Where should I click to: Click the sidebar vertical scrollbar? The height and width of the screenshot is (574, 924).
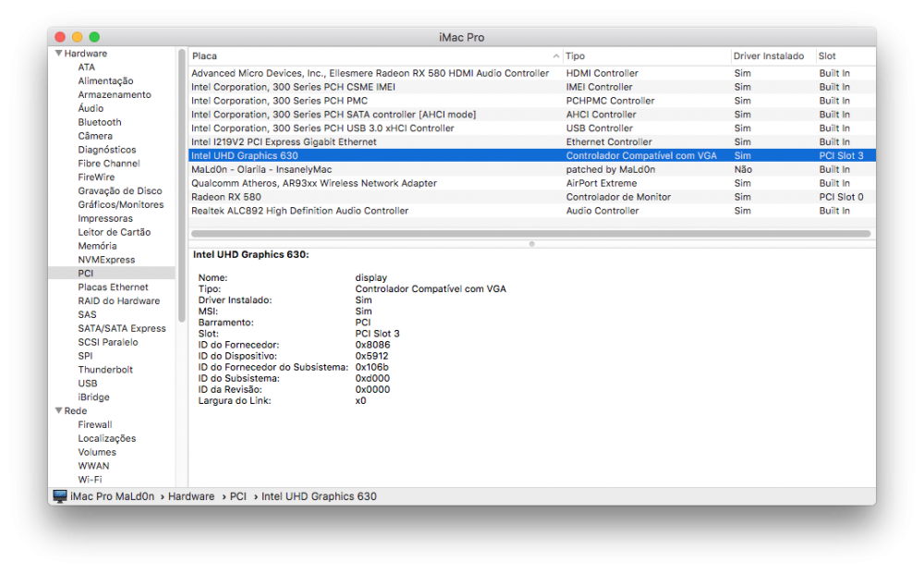point(181,186)
